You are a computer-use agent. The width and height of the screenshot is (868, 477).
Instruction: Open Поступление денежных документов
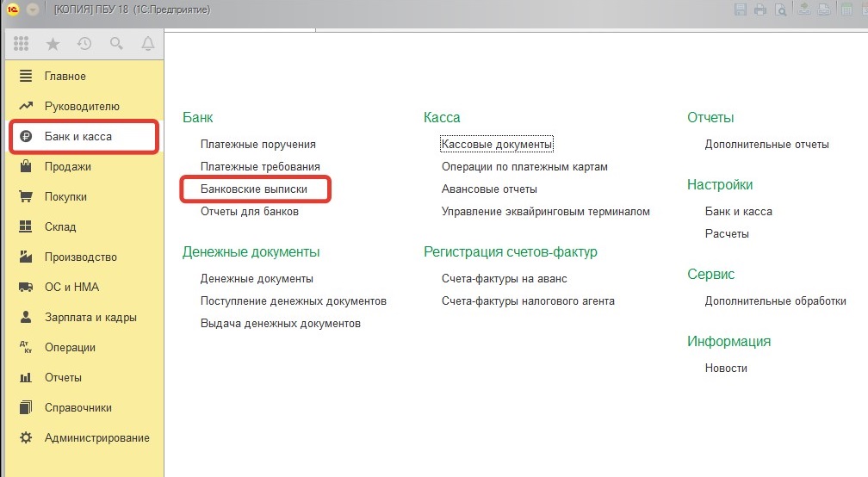pos(294,301)
